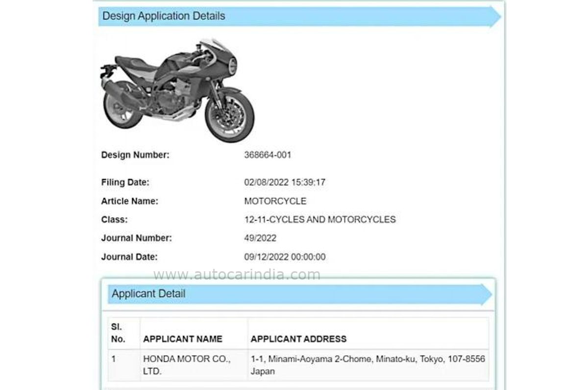Open the www.autocarindia.com watermark link
588x390 pixels.
(x=237, y=275)
